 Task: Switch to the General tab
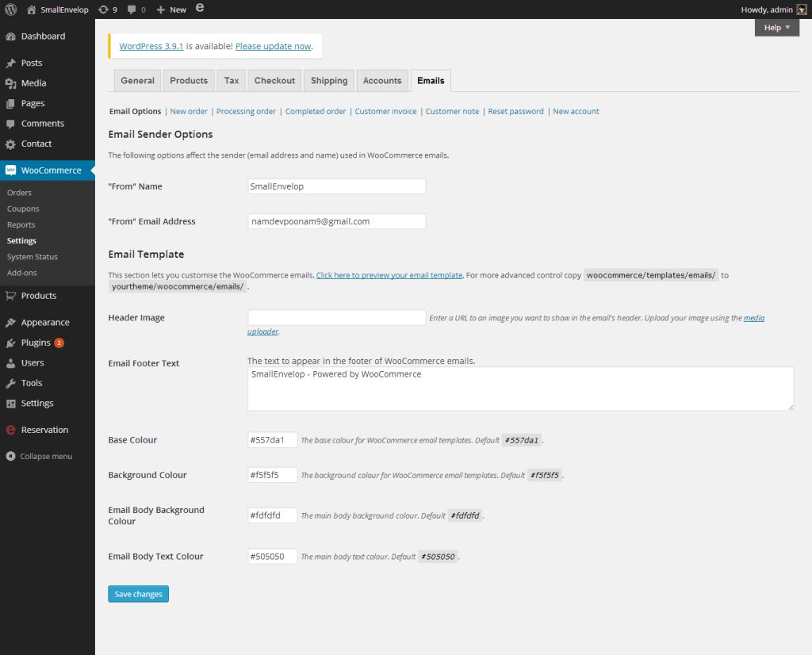coord(137,81)
